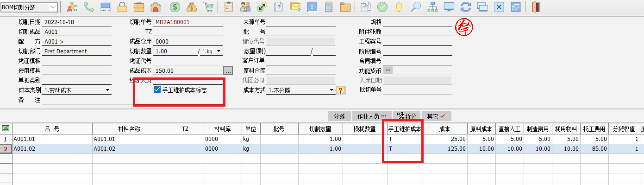Click the blue info bubble icon
This screenshot has width=644, height=185.
[x=312, y=7]
